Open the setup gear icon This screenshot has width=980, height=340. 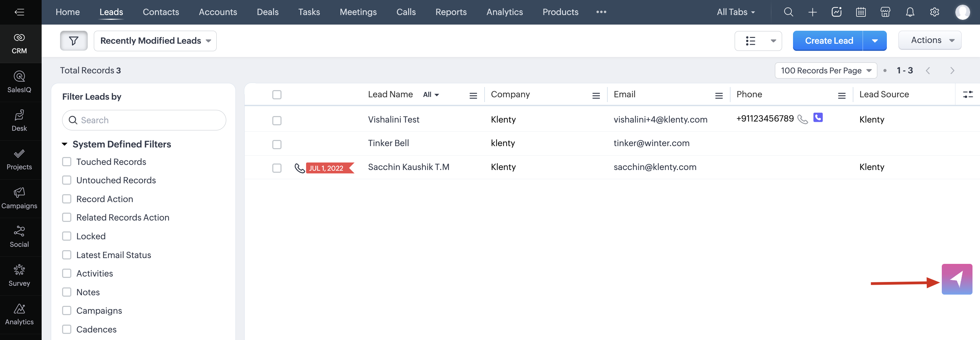click(x=934, y=12)
